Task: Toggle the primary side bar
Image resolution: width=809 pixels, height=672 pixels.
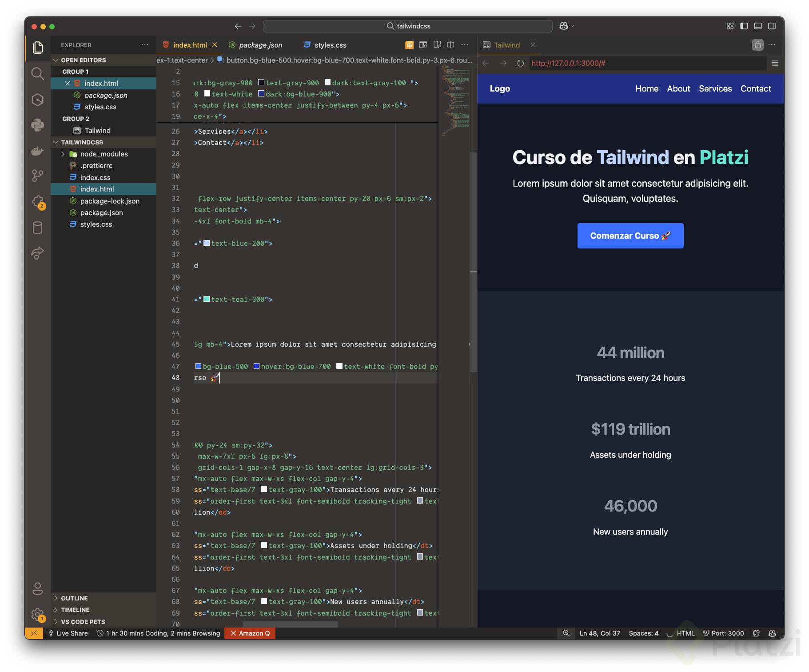Action: [744, 26]
